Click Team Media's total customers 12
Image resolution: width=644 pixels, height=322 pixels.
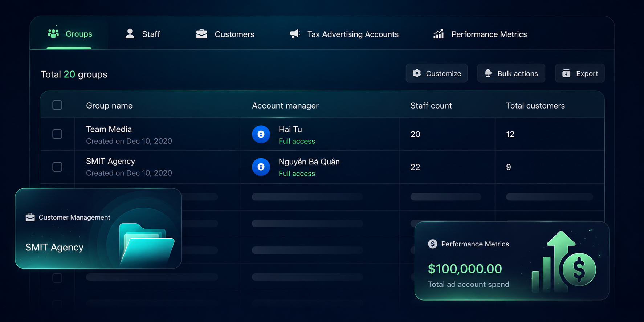pos(510,134)
